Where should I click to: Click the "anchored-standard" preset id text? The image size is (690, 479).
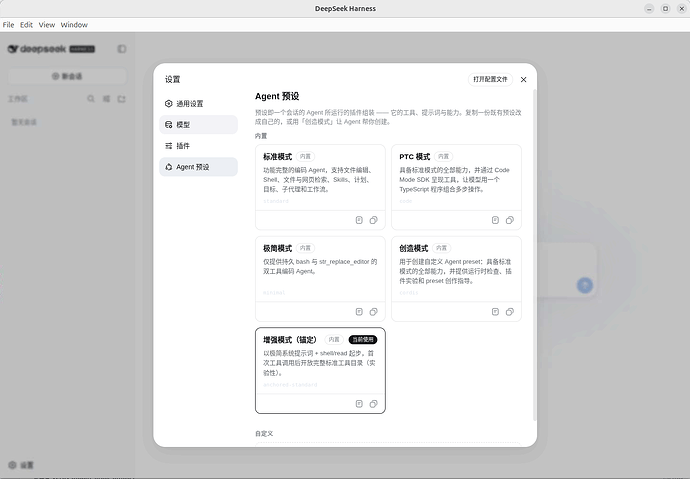(x=290, y=384)
